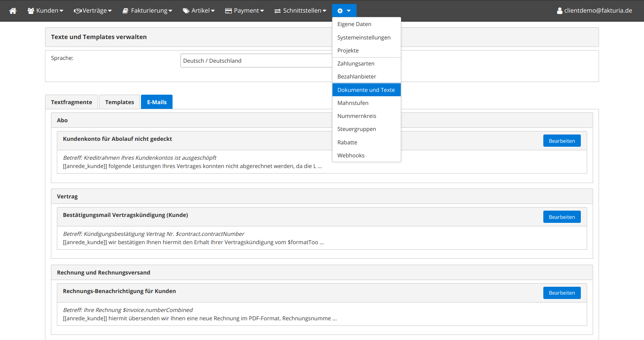644x340 pixels.
Task: Select the E-Mails tab
Action: [157, 102]
